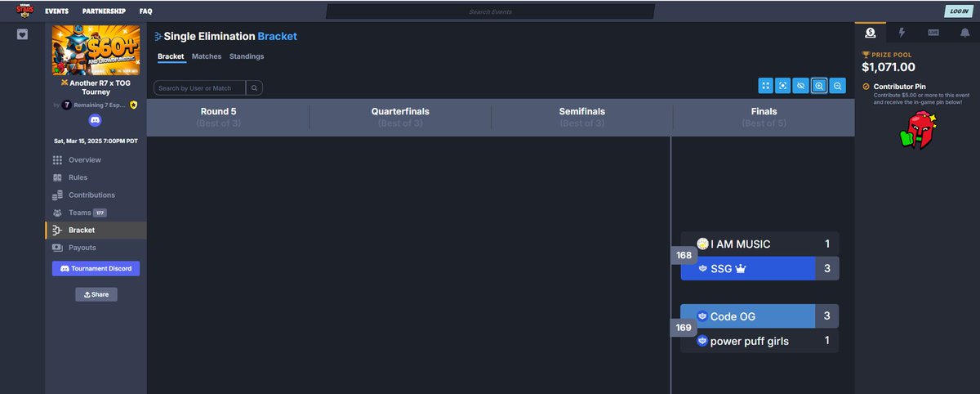Click the center/focus bracket icon
This screenshot has width=980, height=394.
[x=783, y=85]
